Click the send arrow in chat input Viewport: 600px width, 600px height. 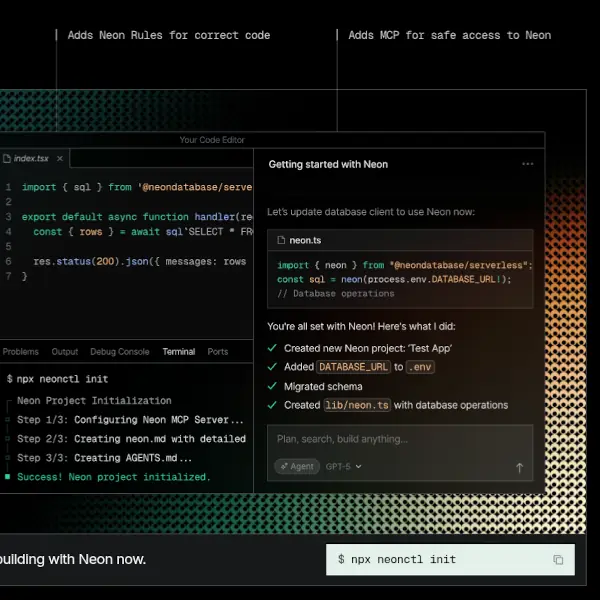(519, 467)
